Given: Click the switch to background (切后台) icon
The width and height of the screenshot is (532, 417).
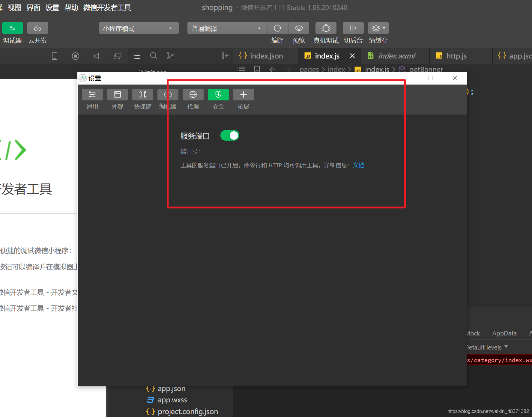Looking at the screenshot, I should click(353, 28).
